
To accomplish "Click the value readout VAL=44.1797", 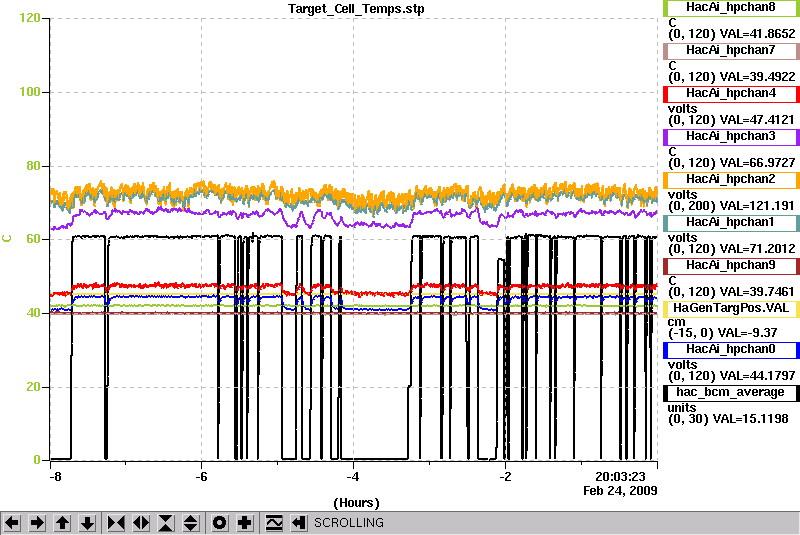I will pyautogui.click(x=757, y=376).
